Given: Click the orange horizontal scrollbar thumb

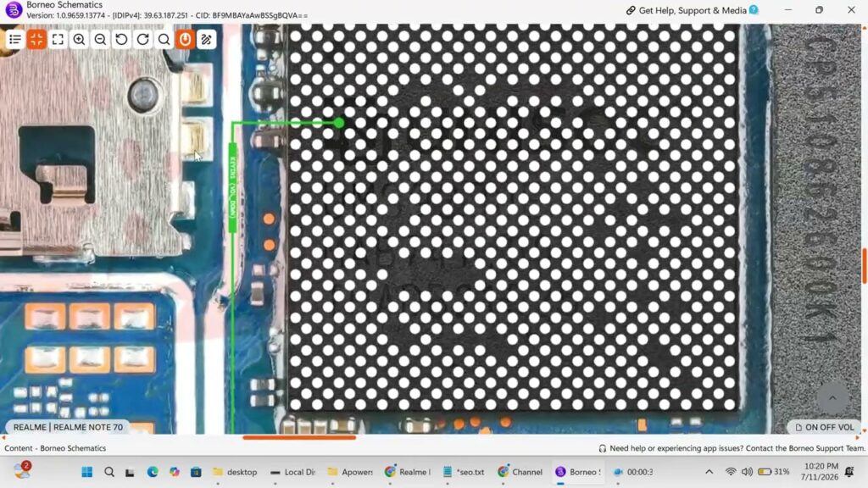Looking at the screenshot, I should pos(299,437).
